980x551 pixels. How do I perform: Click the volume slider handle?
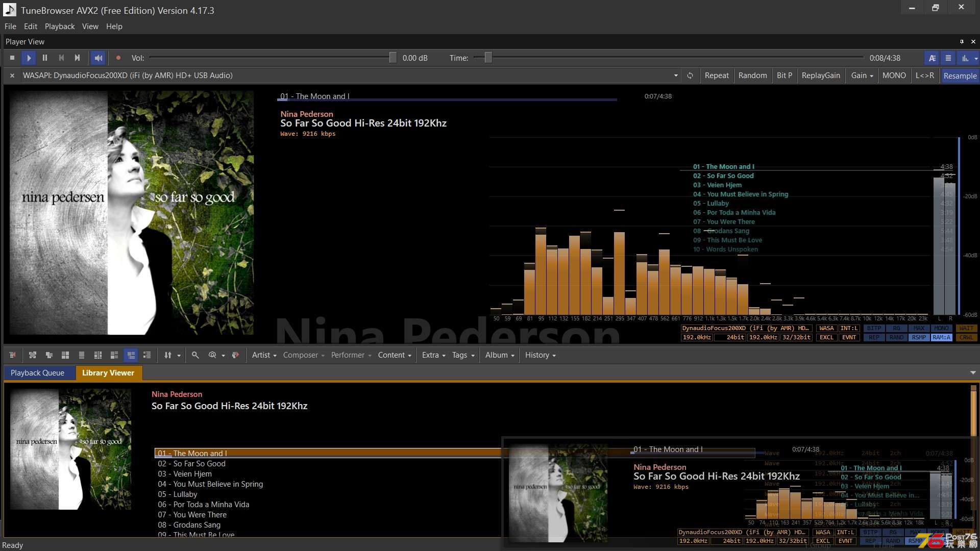tap(393, 58)
